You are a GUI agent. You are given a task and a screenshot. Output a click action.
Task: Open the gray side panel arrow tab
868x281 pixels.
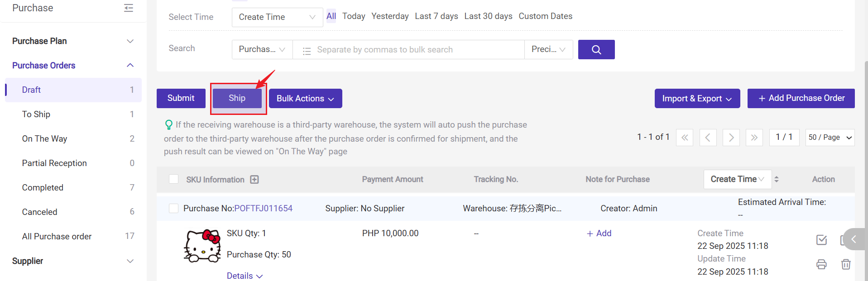[854, 239]
